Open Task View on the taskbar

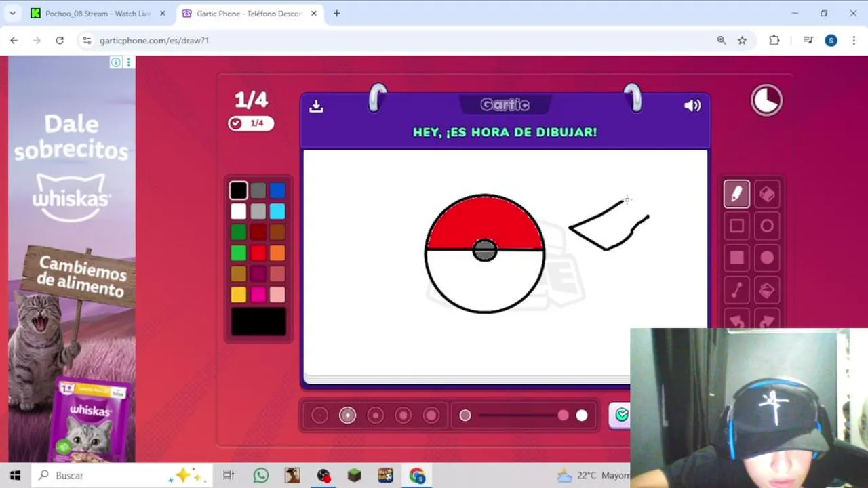point(229,476)
